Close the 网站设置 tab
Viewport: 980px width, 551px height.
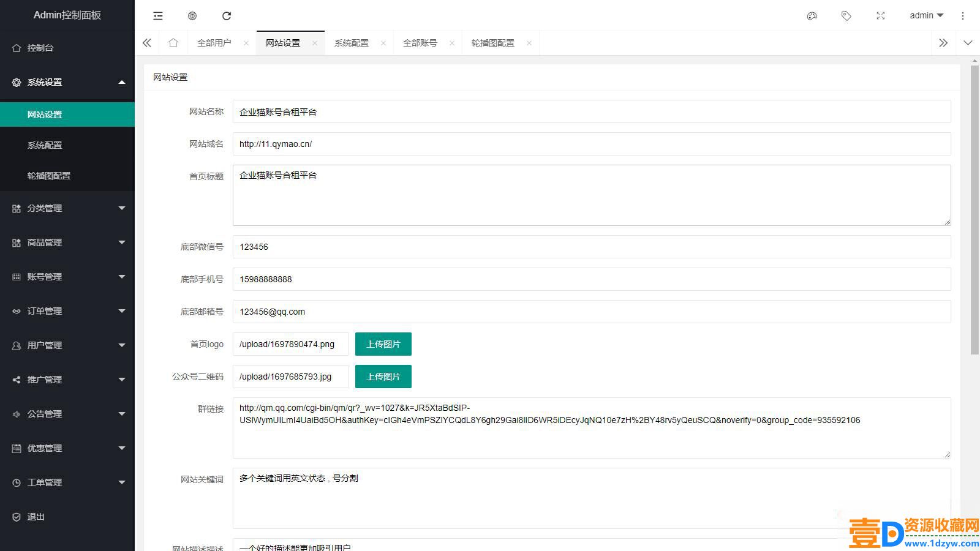click(315, 43)
